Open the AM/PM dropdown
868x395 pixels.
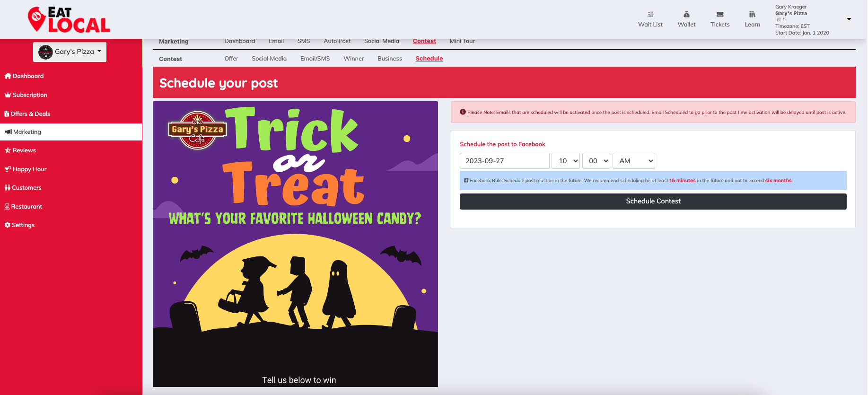click(634, 161)
